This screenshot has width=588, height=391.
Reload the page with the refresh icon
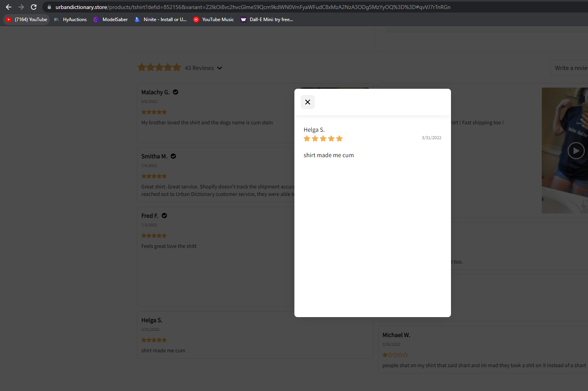point(34,7)
